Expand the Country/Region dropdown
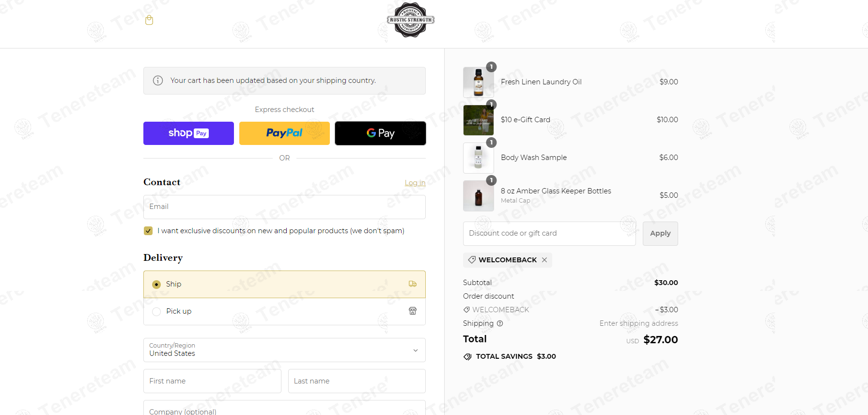Screen dimensions: 868x415 click(284, 350)
